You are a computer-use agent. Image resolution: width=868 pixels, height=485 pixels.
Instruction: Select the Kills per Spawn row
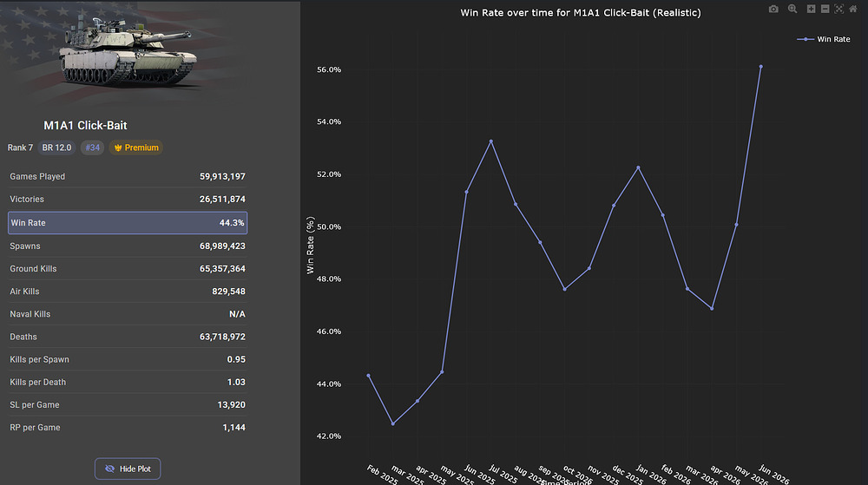(128, 359)
